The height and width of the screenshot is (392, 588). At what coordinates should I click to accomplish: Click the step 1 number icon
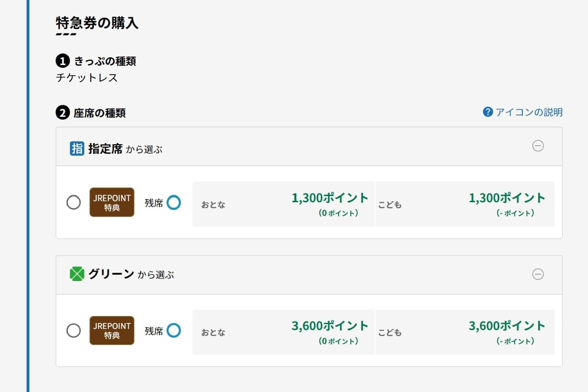(63, 61)
